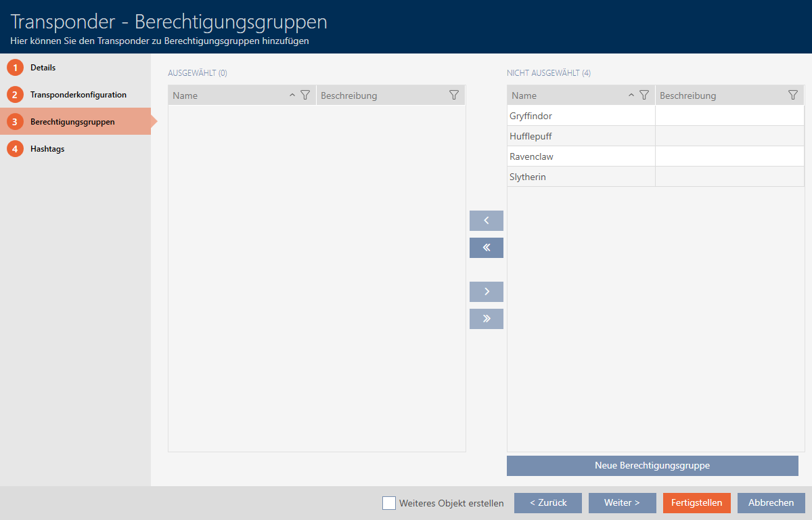Open Beschreibung filter in the Nicht ausgewählt table
The width and height of the screenshot is (812, 520).
coord(793,95)
